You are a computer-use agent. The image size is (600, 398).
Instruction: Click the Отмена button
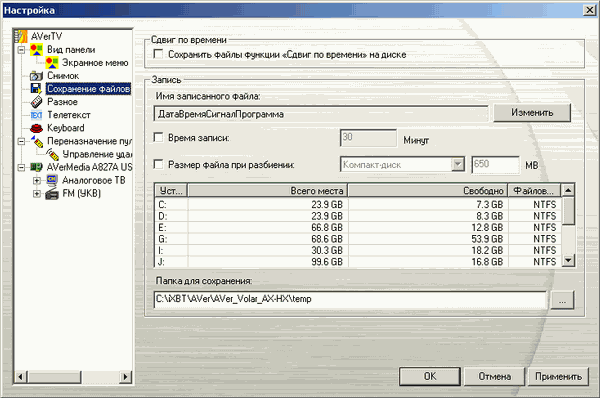click(494, 376)
